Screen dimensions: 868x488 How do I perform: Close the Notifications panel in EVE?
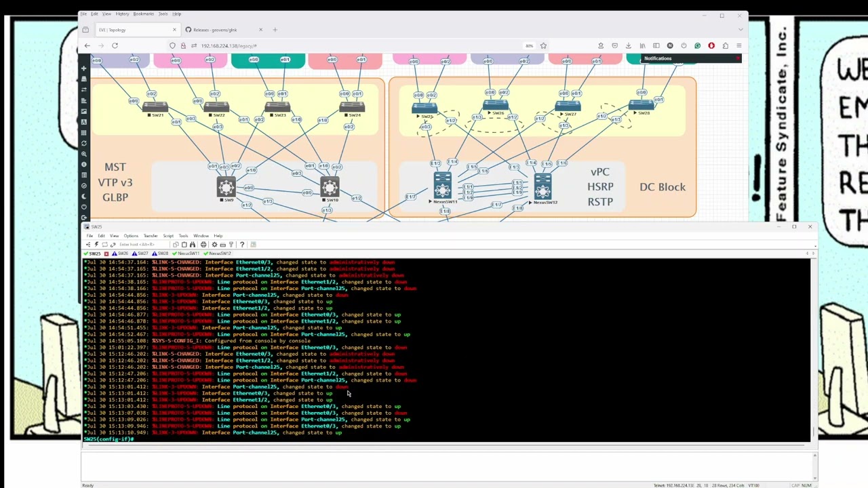[x=738, y=58]
